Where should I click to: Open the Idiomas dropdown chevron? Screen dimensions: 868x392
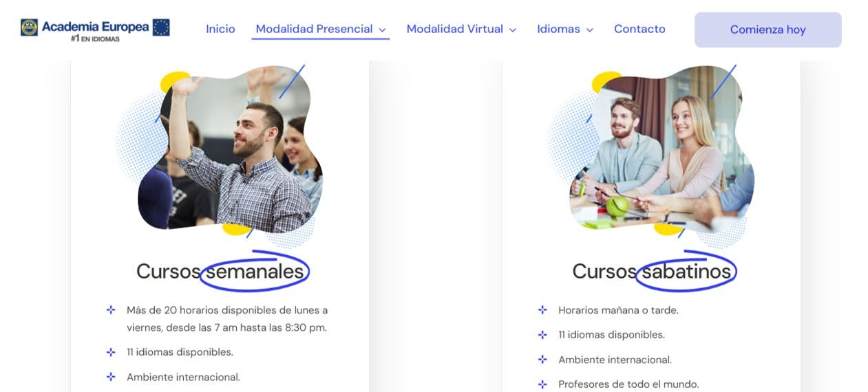coord(589,30)
